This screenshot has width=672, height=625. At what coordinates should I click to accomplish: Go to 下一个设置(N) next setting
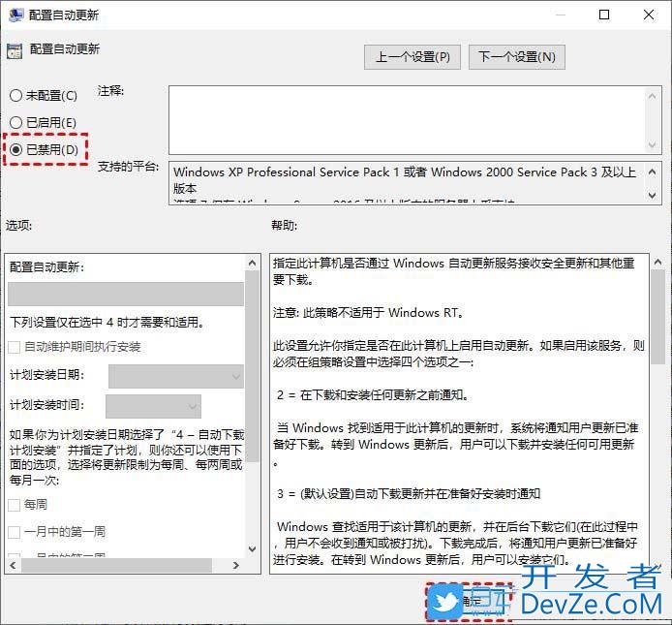tap(517, 57)
